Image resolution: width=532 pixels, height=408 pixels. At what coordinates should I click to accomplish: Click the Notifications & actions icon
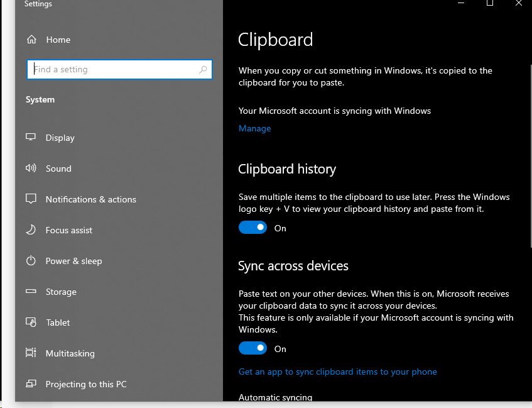31,199
